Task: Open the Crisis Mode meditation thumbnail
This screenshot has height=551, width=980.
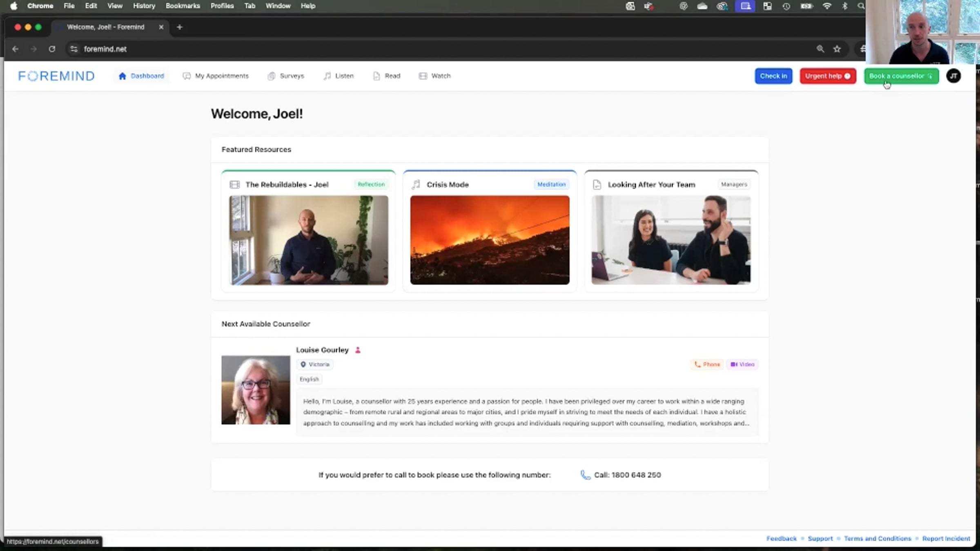Action: (489, 240)
